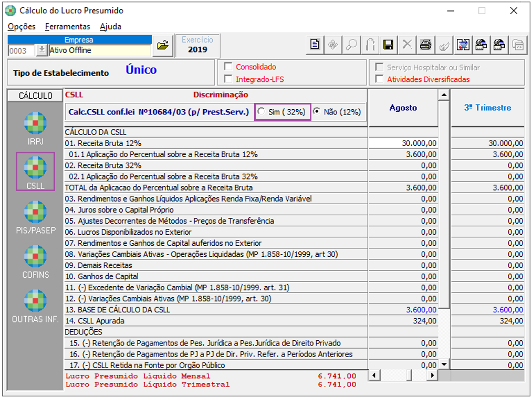Click the vertical scrollbar up arrow

[x=443, y=95]
